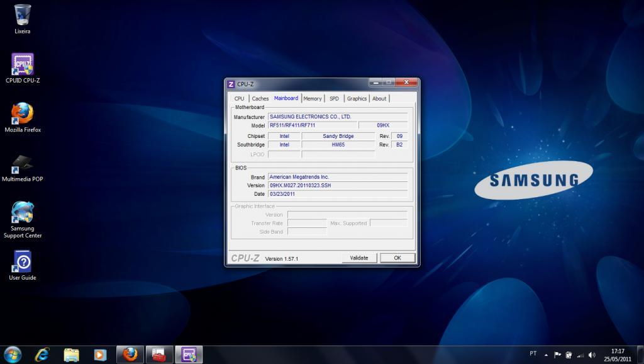
Task: Click the BIOS version 09HX.M027 value
Action: 338,186
